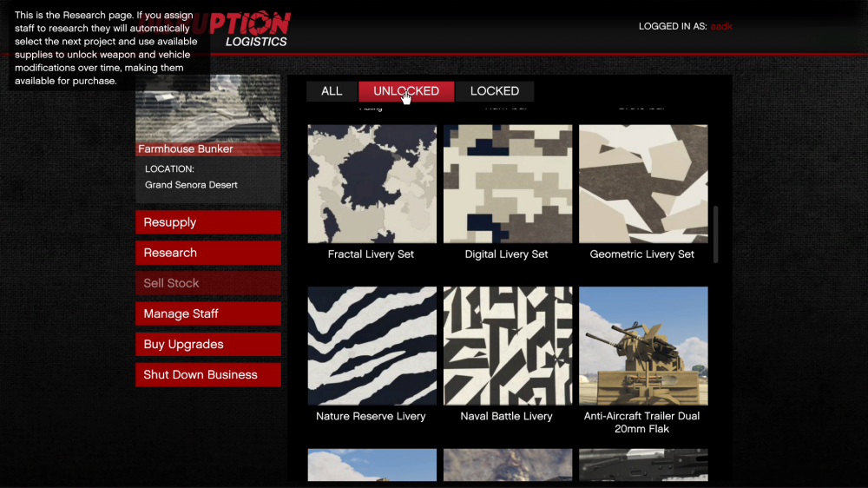Image resolution: width=868 pixels, height=488 pixels.
Task: Open Manage Staff
Action: [x=208, y=313]
